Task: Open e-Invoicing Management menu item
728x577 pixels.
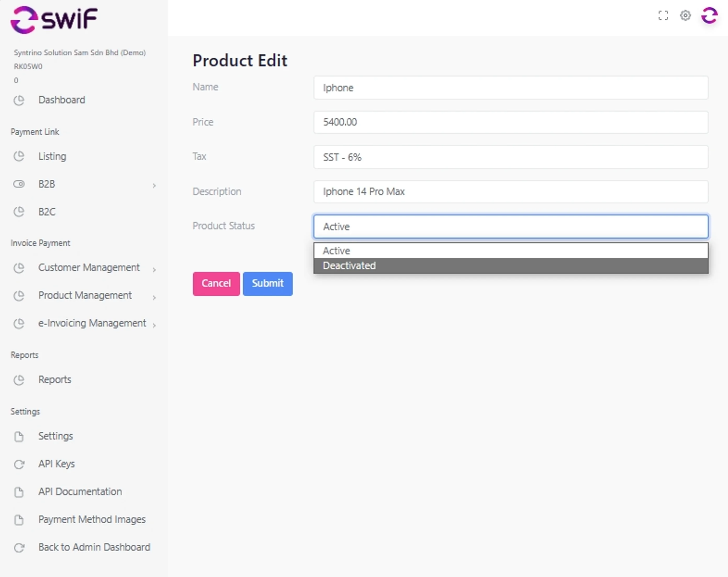Action: click(92, 323)
